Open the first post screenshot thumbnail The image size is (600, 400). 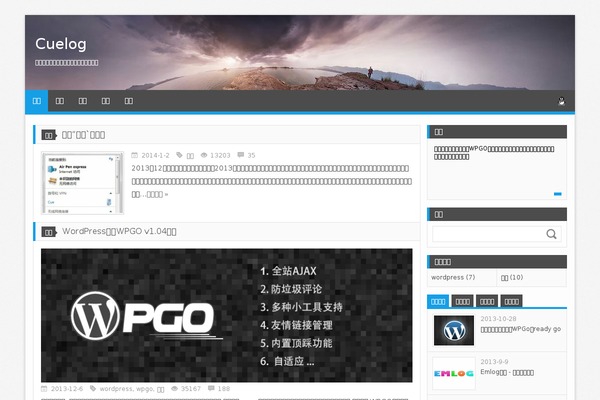(x=83, y=183)
